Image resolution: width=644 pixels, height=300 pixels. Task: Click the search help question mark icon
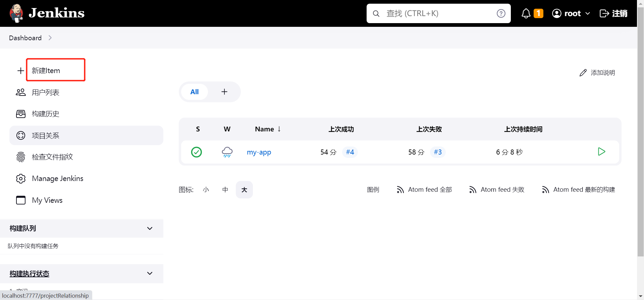coord(501,13)
